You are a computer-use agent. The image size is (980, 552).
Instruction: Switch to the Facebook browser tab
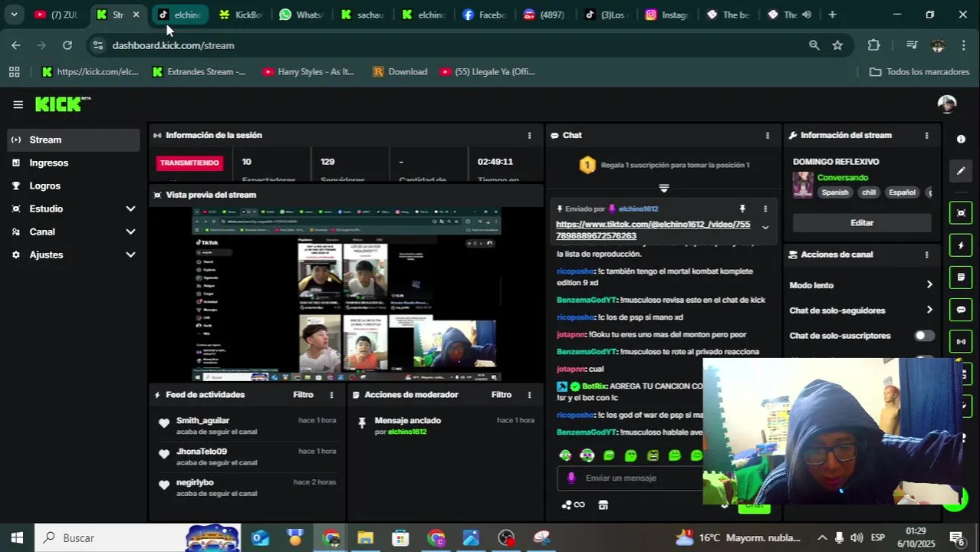[486, 15]
